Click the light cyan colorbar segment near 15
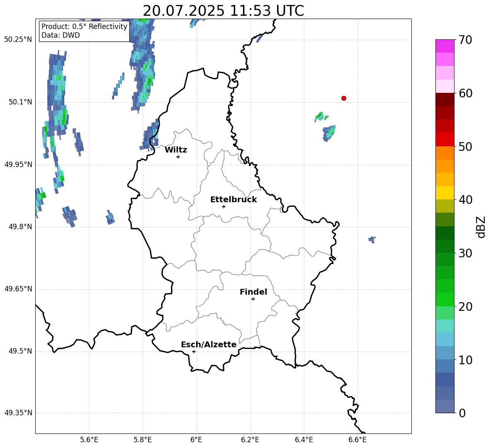Viewport: 491px width, 448px height. click(445, 326)
